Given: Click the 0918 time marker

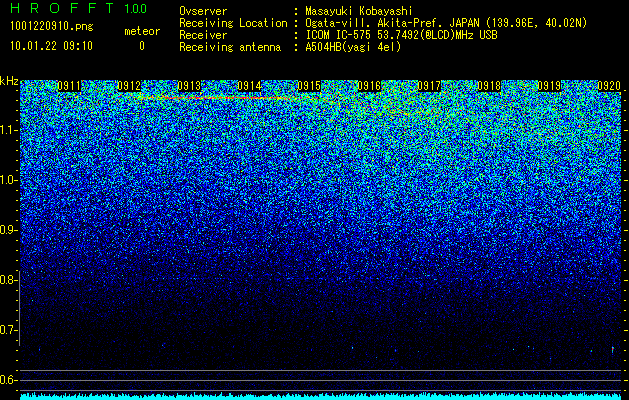Looking at the screenshot, I should tap(489, 86).
